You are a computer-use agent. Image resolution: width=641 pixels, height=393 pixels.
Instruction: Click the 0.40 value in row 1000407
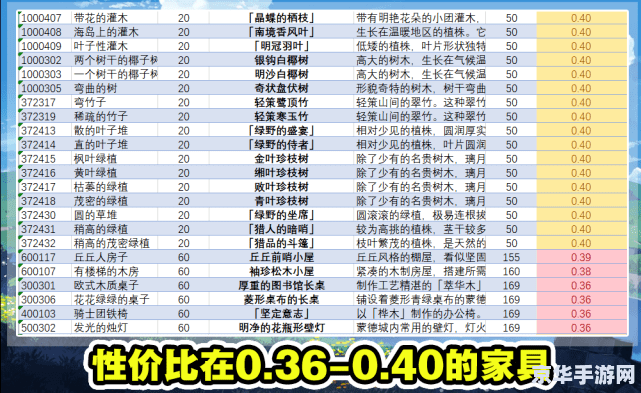[581, 18]
